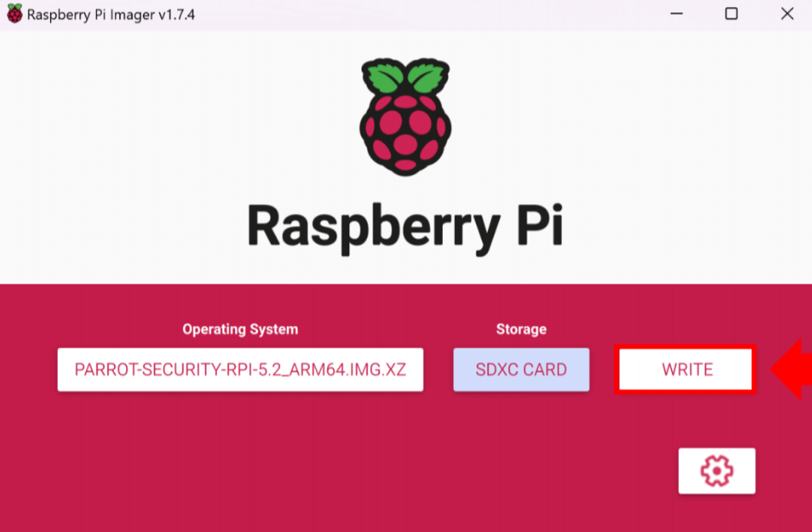Minimize the Raspberry Pi Imager window
This screenshot has width=812, height=532.
pos(676,14)
